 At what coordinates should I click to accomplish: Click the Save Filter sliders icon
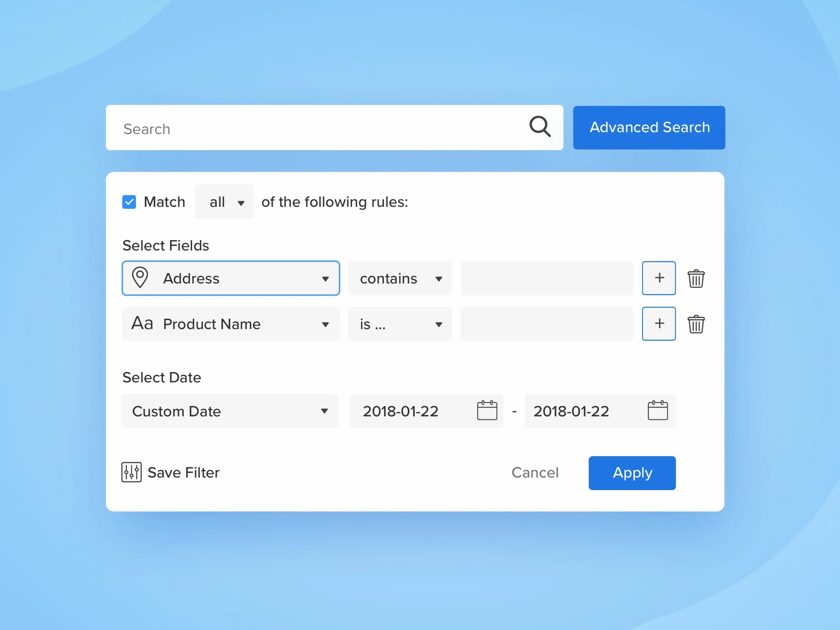132,472
